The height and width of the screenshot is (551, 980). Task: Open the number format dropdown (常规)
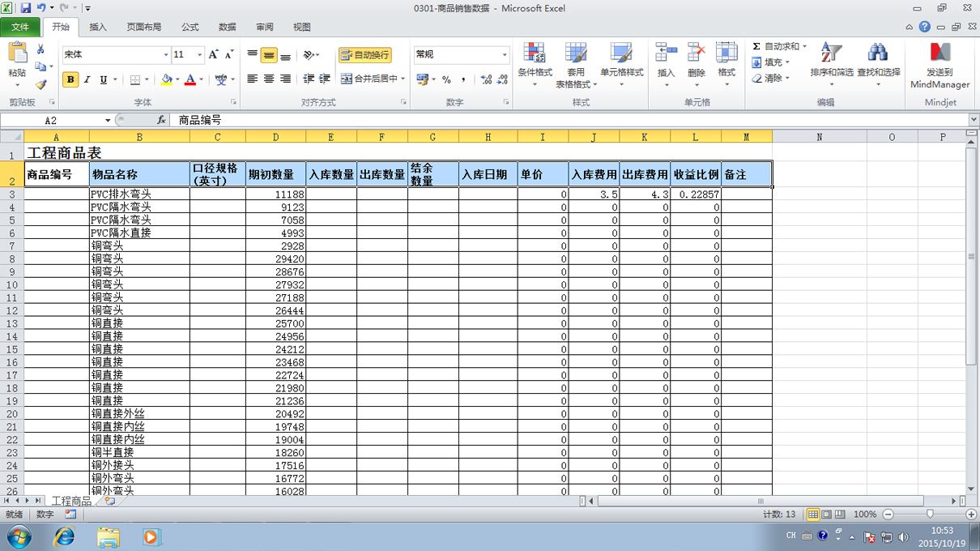[504, 55]
